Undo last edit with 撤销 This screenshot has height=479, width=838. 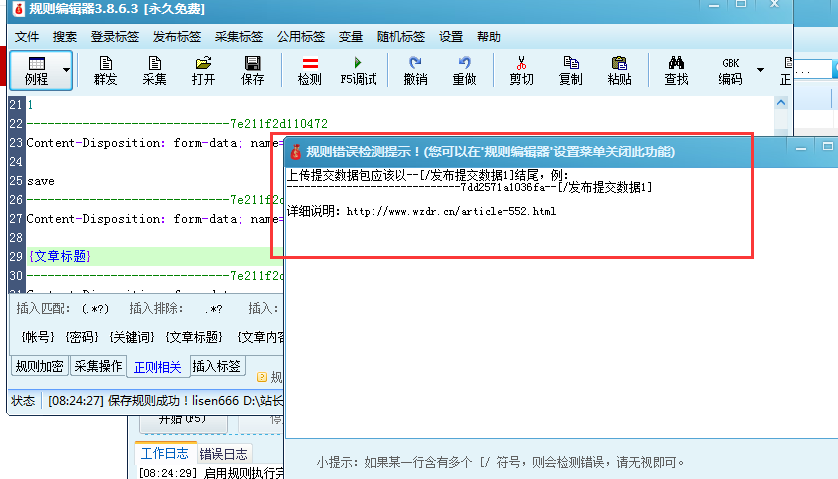414,70
